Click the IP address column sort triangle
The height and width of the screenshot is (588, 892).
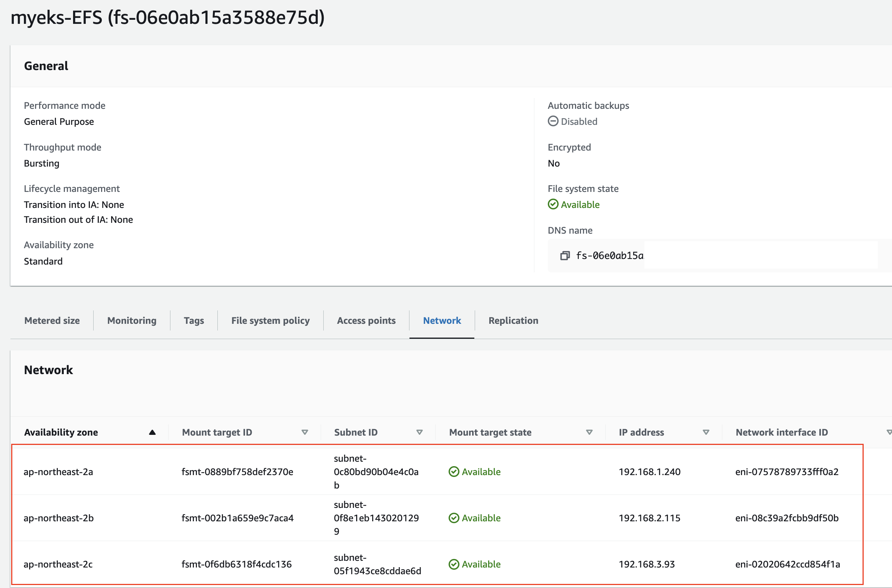706,432
